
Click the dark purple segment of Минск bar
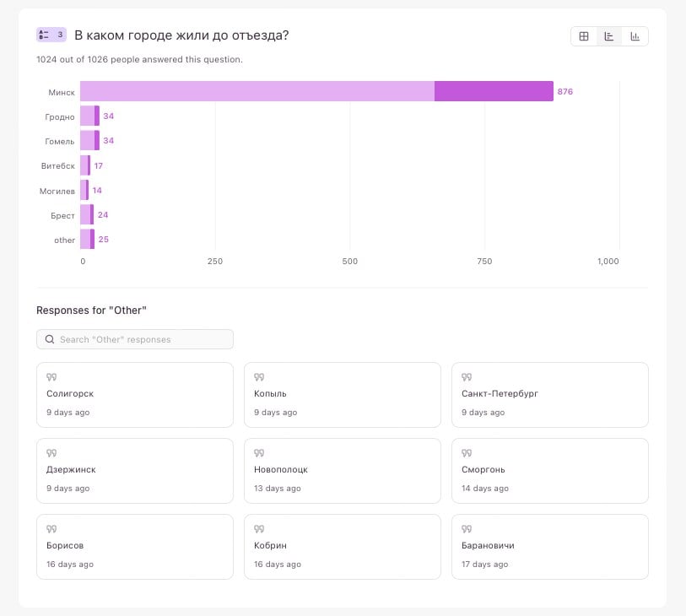494,91
